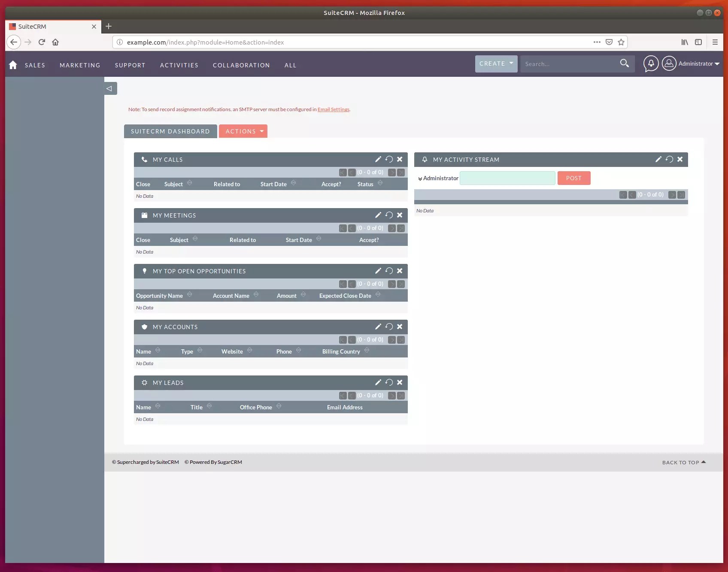Remove the My Leads dashlet
This screenshot has width=728, height=572.
pos(400,382)
